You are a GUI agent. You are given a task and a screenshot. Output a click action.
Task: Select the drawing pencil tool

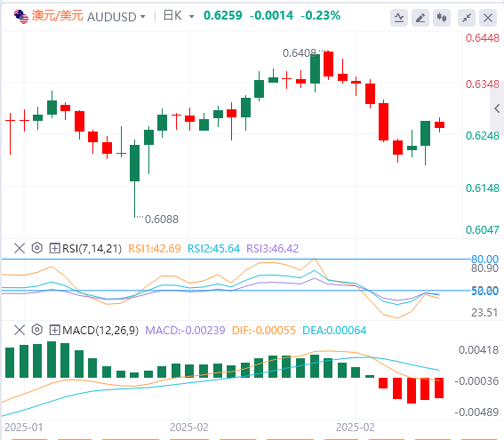[420, 18]
